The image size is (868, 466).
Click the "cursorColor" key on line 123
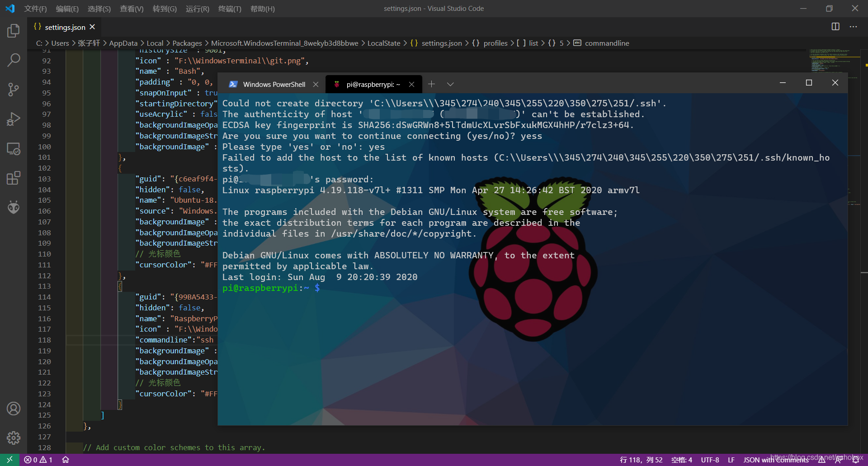[163, 394]
